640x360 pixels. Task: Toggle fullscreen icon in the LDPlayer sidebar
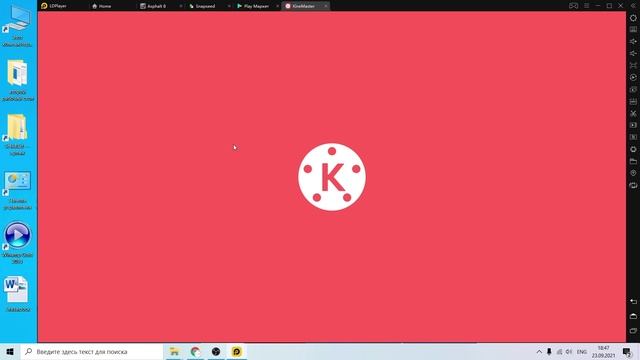tap(633, 65)
